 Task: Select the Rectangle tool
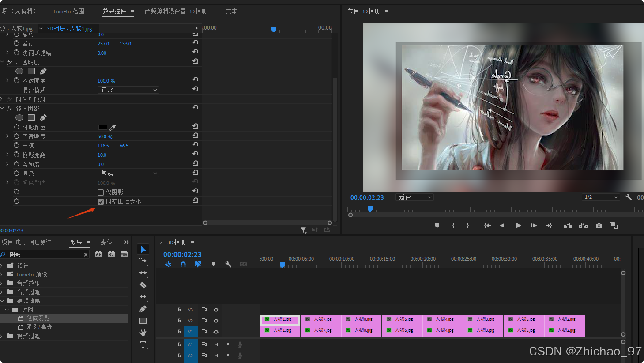point(143,321)
